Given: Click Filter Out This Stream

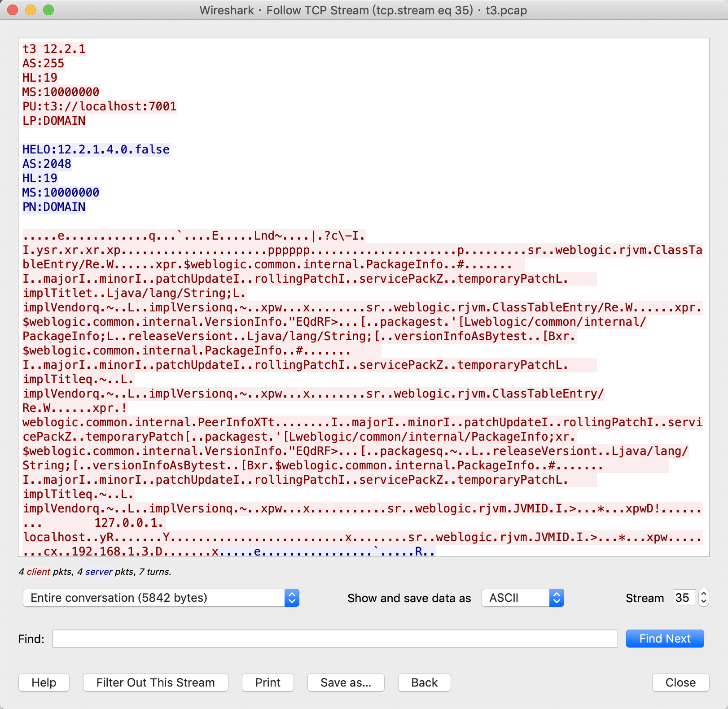Looking at the screenshot, I should 155,683.
